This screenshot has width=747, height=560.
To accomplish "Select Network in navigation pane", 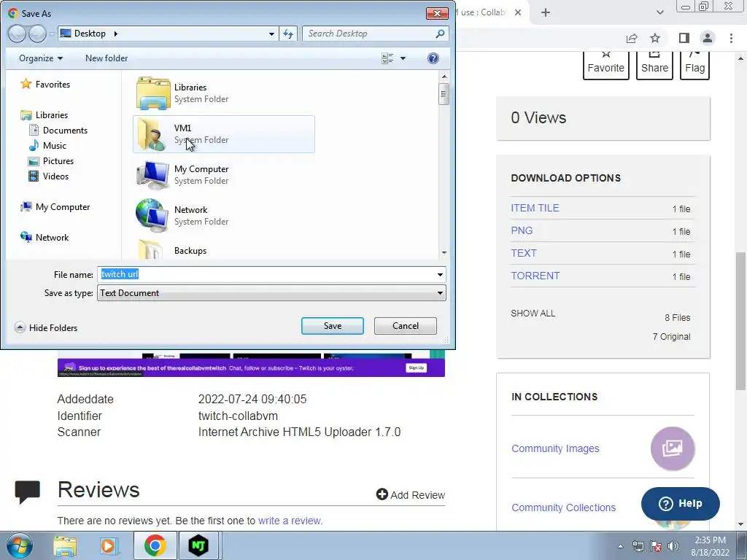I will point(44,237).
